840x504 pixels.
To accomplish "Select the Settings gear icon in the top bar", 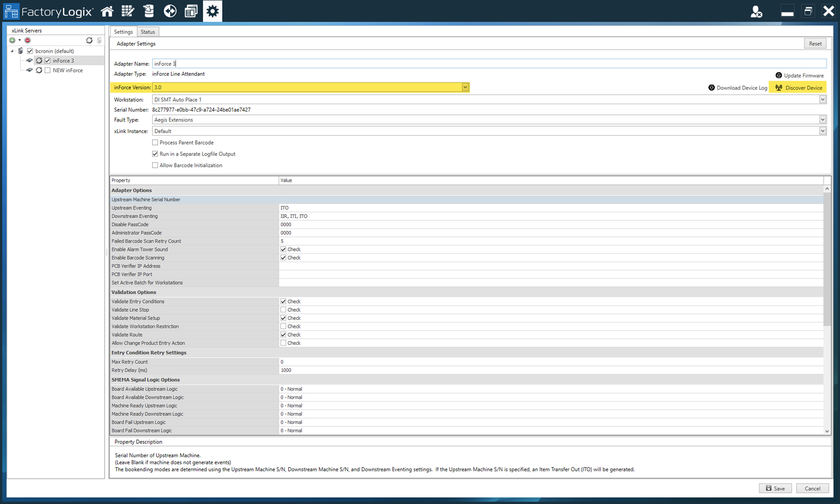I will [x=212, y=11].
